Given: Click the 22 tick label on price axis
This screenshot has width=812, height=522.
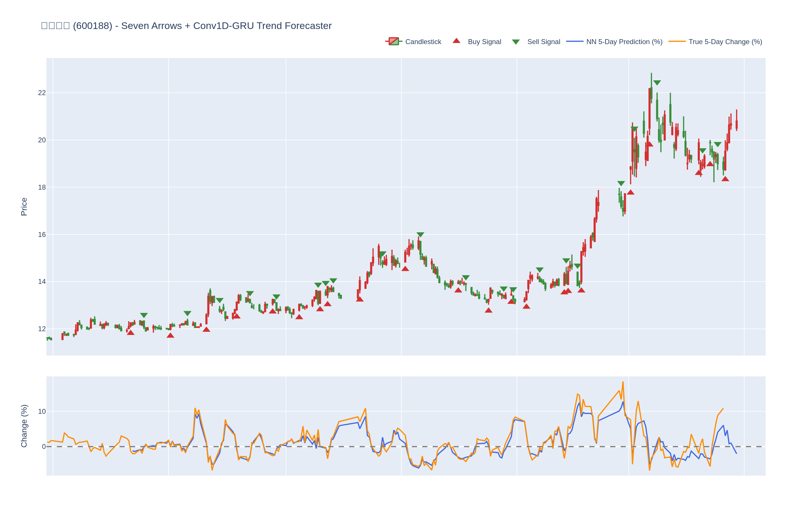Looking at the screenshot, I should pos(42,93).
